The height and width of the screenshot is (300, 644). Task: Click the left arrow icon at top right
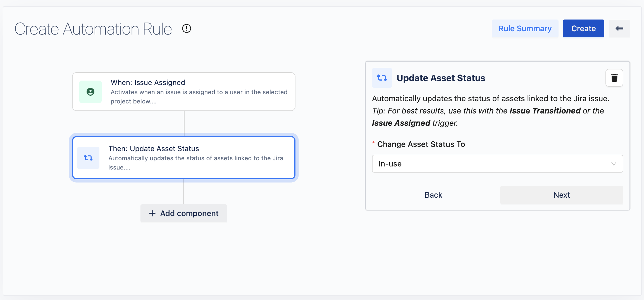619,28
